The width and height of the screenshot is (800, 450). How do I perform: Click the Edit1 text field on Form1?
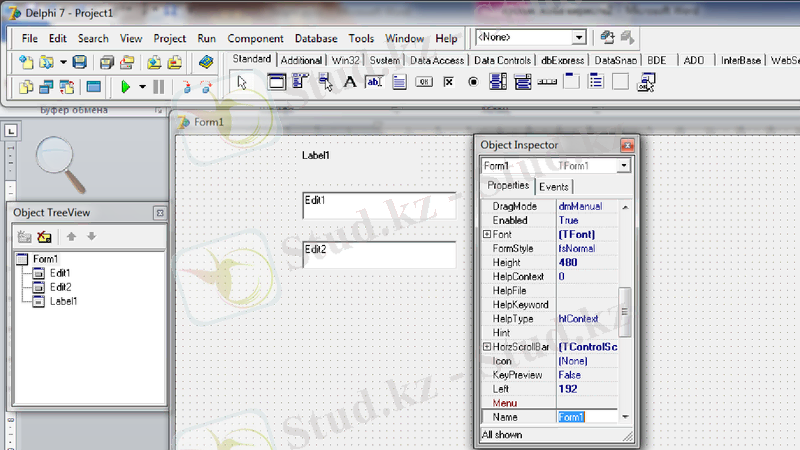pyautogui.click(x=378, y=206)
